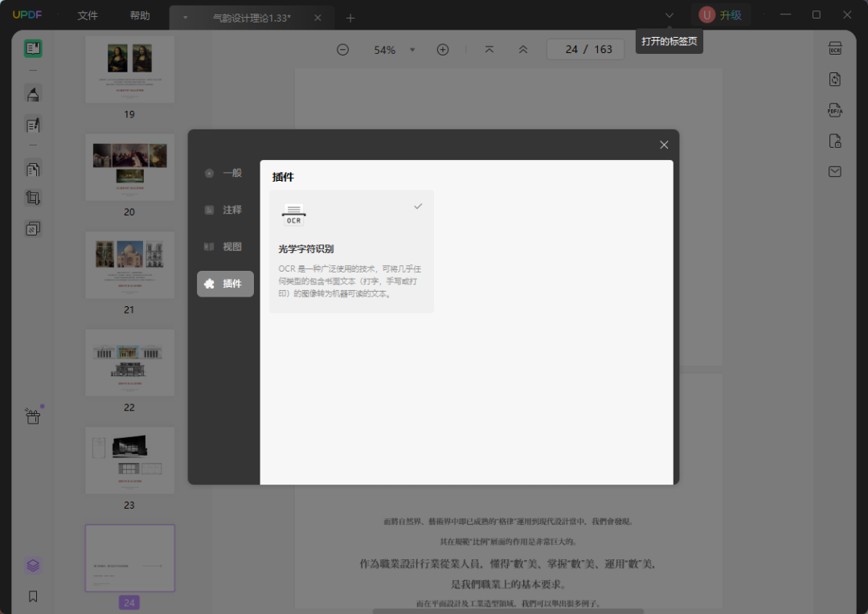Open the 文件 menu
Screen dimensions: 868x614
point(88,16)
